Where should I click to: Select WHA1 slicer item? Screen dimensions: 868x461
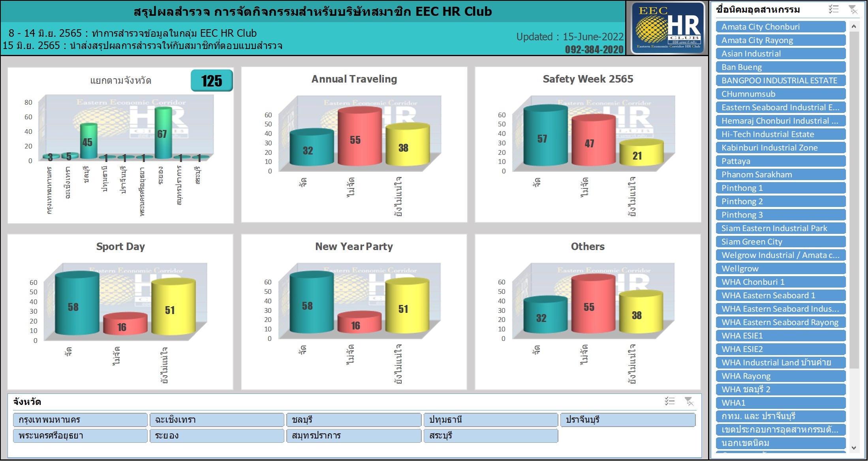(x=781, y=403)
